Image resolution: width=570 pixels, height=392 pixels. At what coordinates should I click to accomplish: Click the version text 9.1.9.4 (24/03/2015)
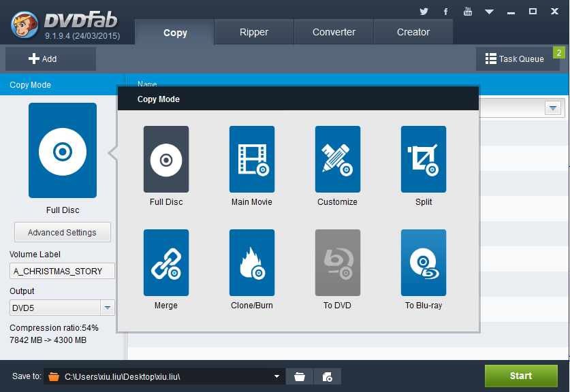tap(82, 36)
